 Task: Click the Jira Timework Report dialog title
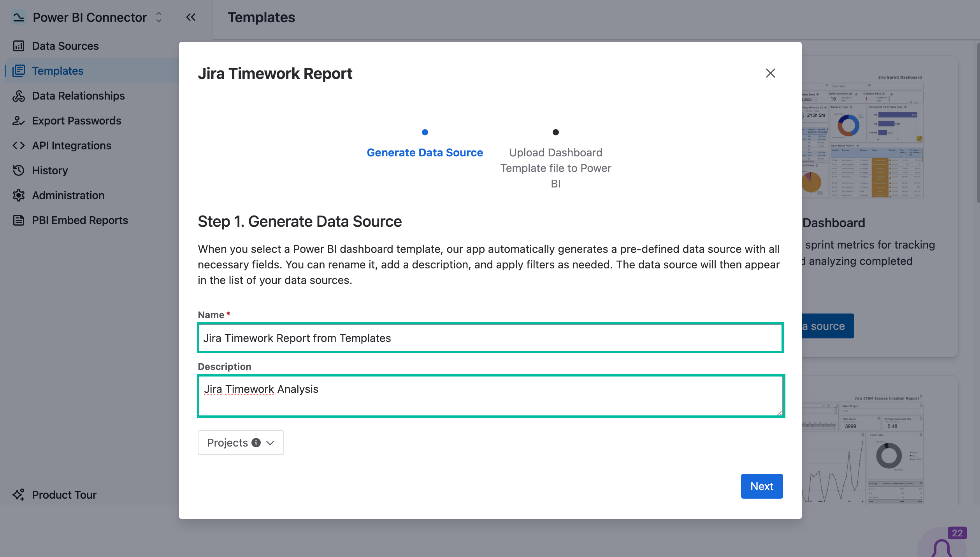pos(275,74)
